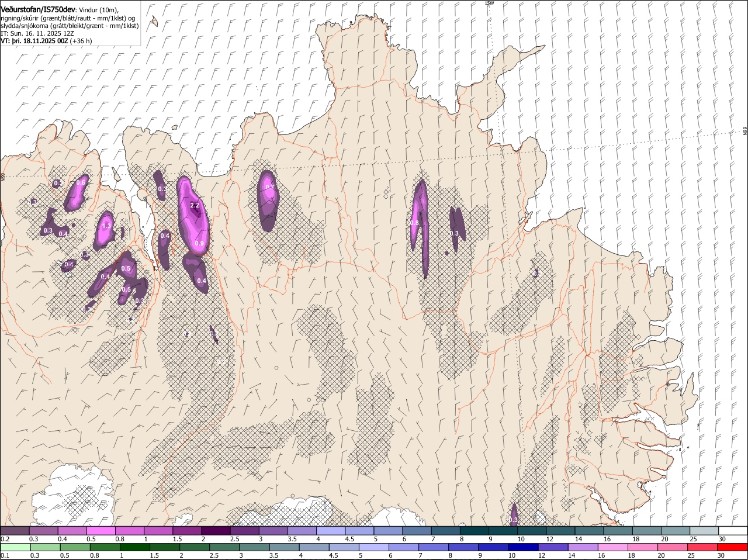Click the 'Vindur (10m),' text in the header
This screenshot has height=560, width=748.
pyautogui.click(x=99, y=10)
